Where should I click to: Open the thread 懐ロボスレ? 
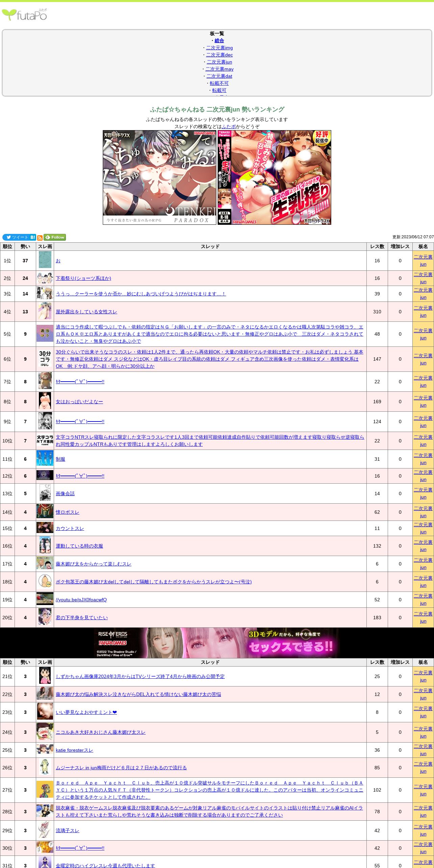pos(68,512)
